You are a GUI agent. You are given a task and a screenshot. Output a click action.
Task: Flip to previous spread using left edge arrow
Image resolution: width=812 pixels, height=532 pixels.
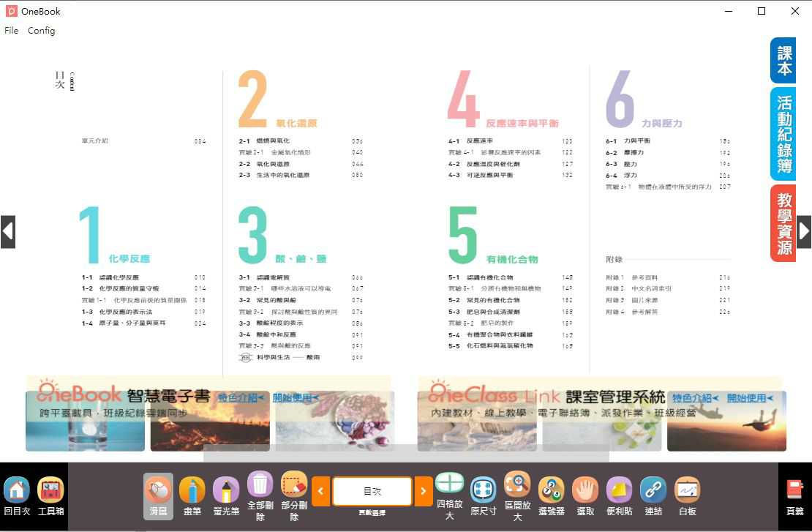pos(8,231)
